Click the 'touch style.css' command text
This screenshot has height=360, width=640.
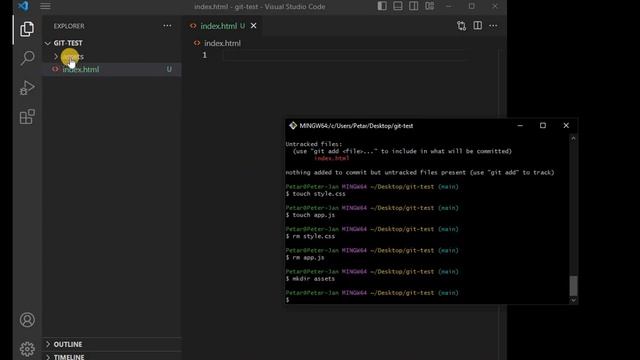[319, 194]
